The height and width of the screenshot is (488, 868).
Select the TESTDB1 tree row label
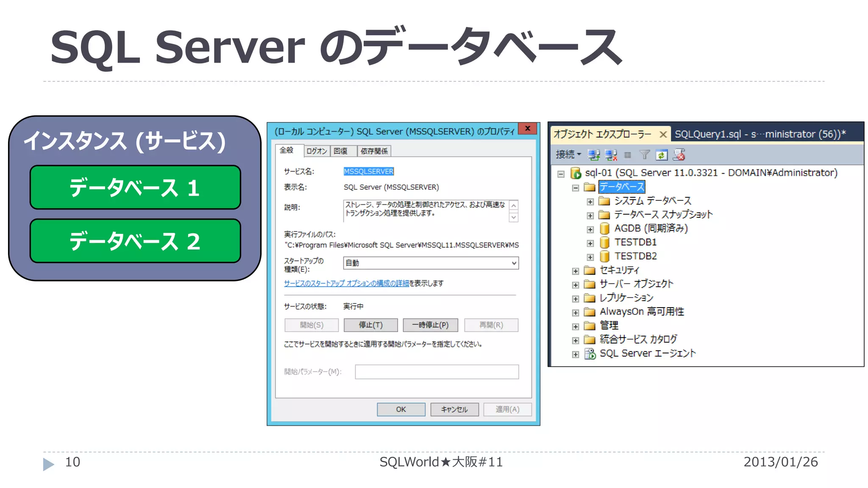tap(635, 242)
